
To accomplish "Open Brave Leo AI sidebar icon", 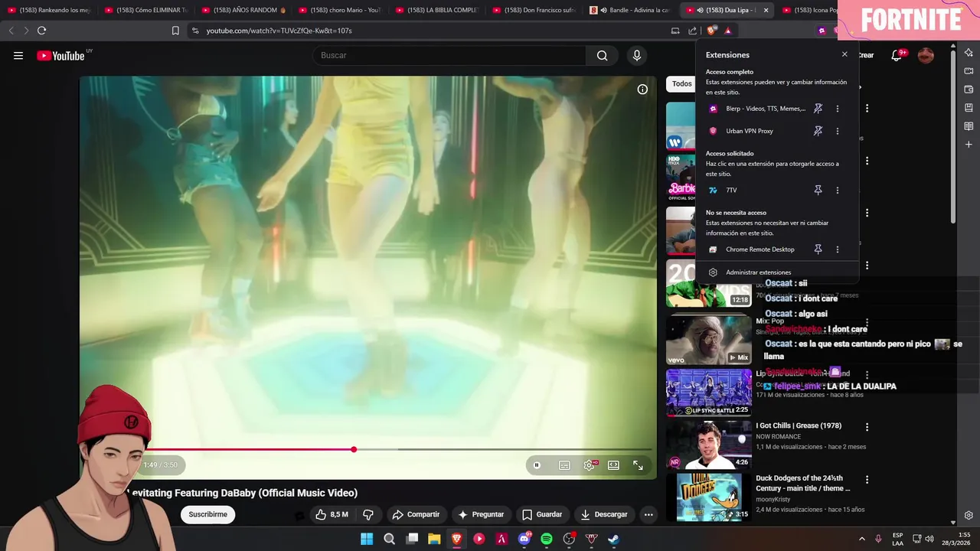I will coord(969,52).
